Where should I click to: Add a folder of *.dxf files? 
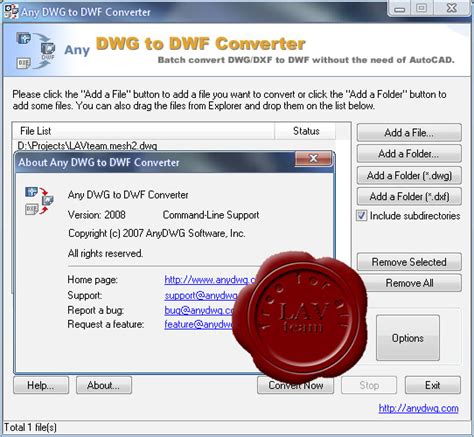(x=409, y=197)
